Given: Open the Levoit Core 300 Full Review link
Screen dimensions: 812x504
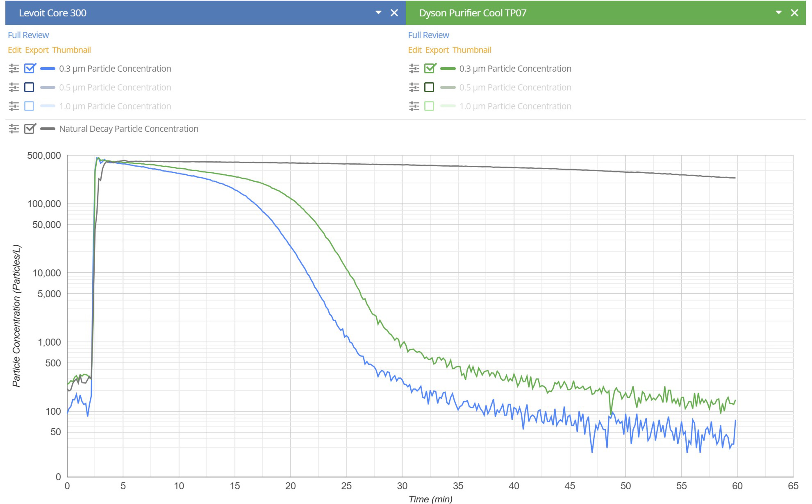Looking at the screenshot, I should coord(28,35).
